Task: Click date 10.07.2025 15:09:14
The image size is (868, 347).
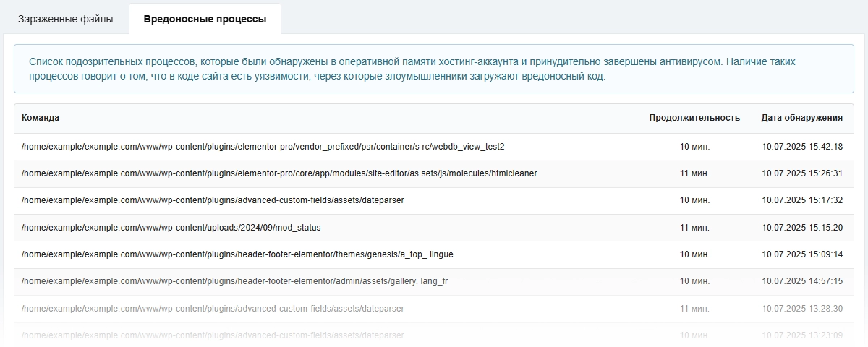Action: [802, 254]
